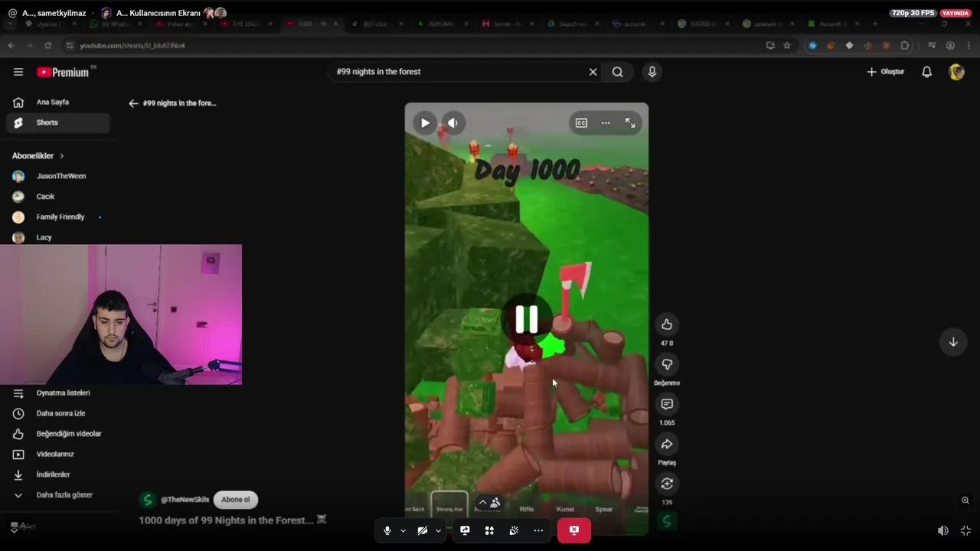This screenshot has width=980, height=551.
Task: Toggle closed captions on the Short
Action: [x=581, y=123]
